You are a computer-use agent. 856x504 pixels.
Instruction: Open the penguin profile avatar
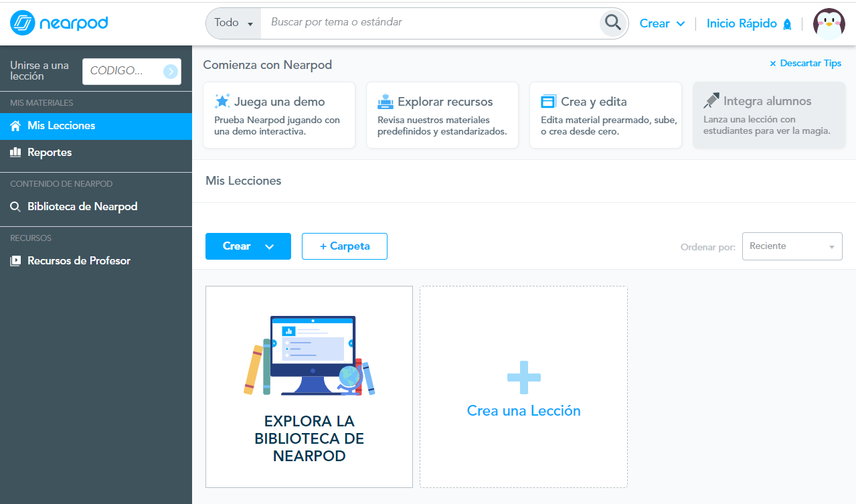[x=829, y=24]
